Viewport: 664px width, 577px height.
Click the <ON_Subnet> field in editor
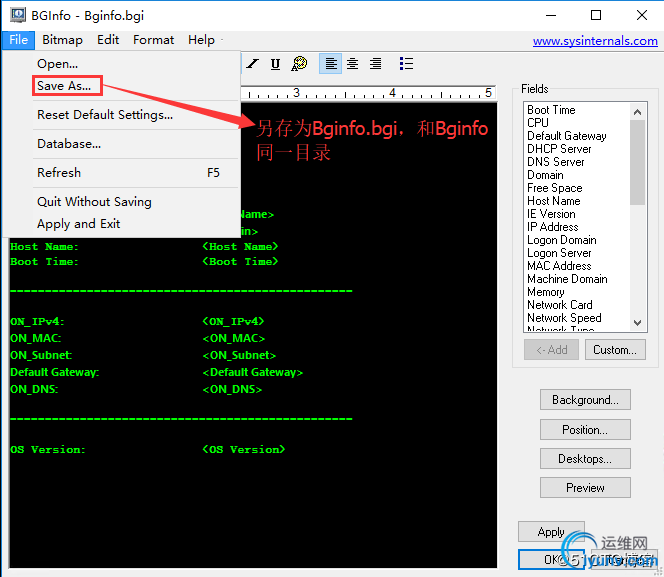click(x=239, y=355)
